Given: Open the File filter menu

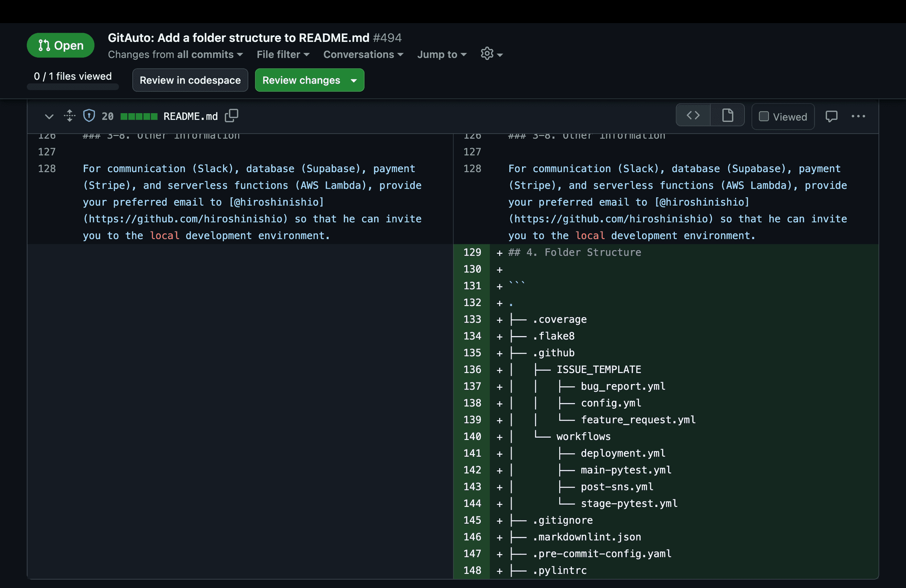Looking at the screenshot, I should coord(282,55).
